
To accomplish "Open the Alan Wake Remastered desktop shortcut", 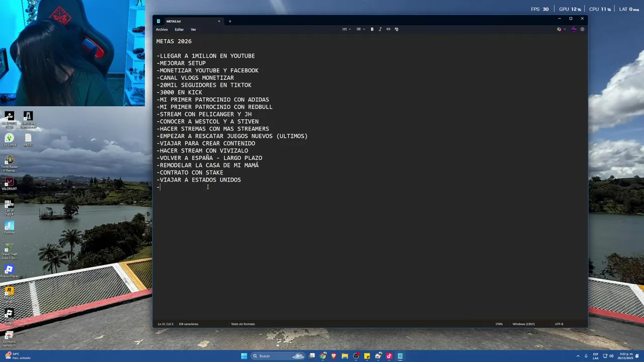I will (28, 120).
